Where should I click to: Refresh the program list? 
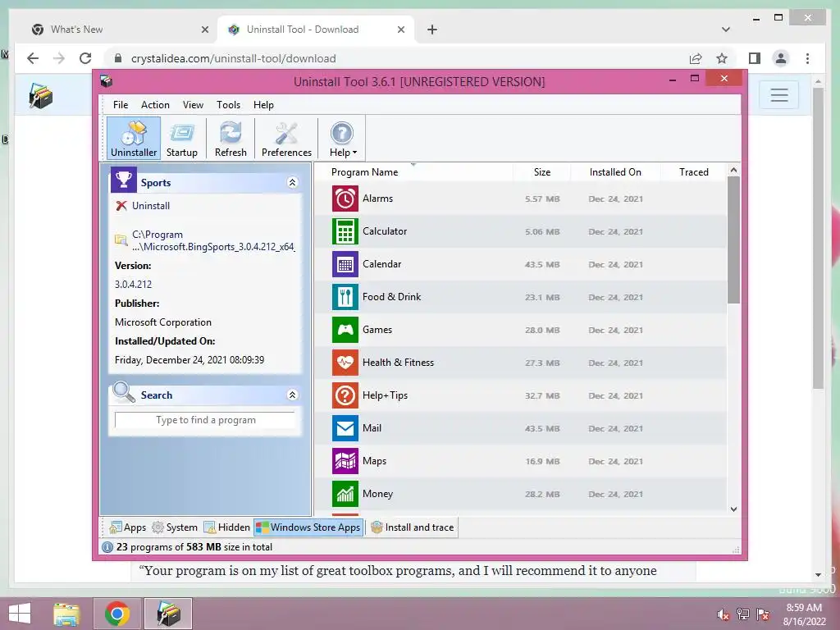point(231,138)
